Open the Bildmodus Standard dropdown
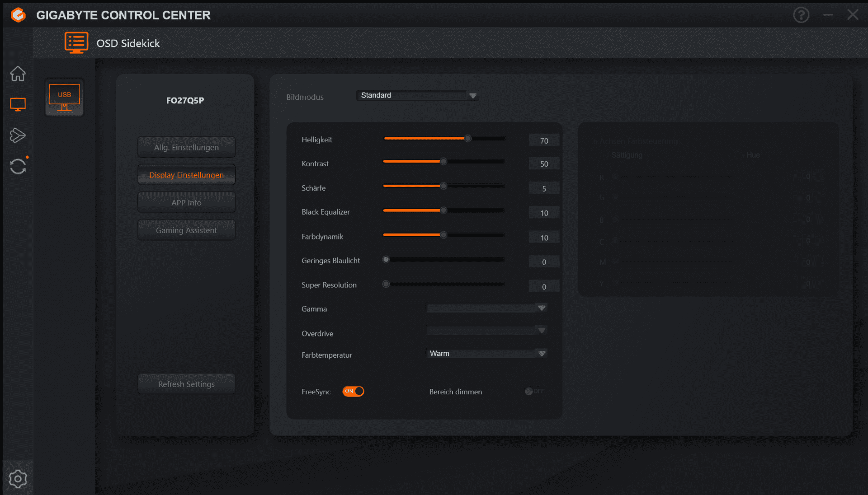868x495 pixels. pos(417,95)
